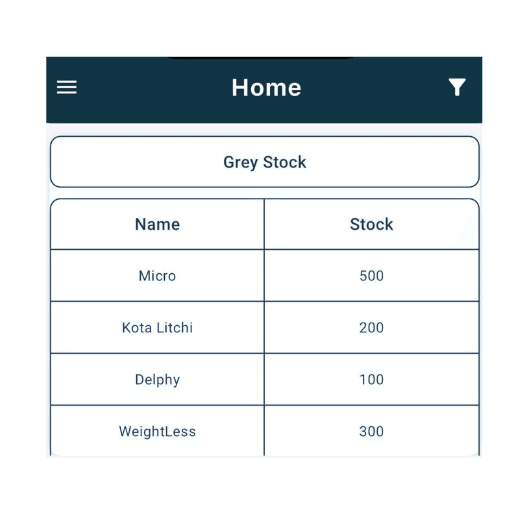The height and width of the screenshot is (517, 526).
Task: Tap Kota Litchi table row
Action: 265,327
